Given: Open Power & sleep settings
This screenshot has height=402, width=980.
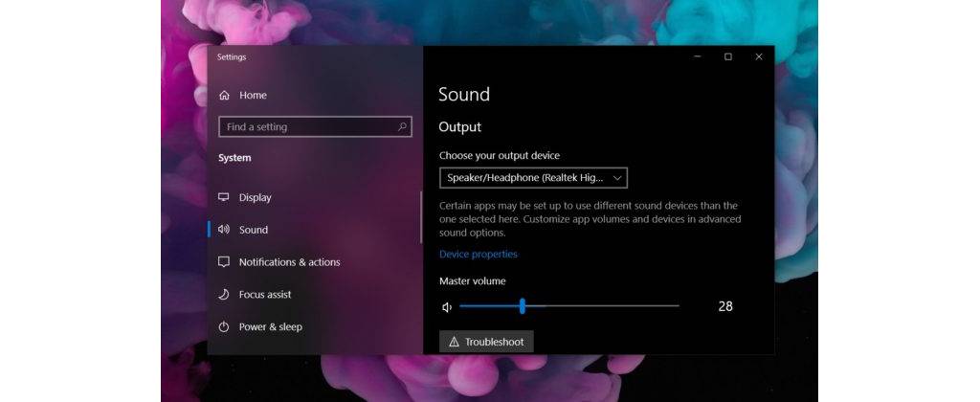Looking at the screenshot, I should click(x=270, y=327).
